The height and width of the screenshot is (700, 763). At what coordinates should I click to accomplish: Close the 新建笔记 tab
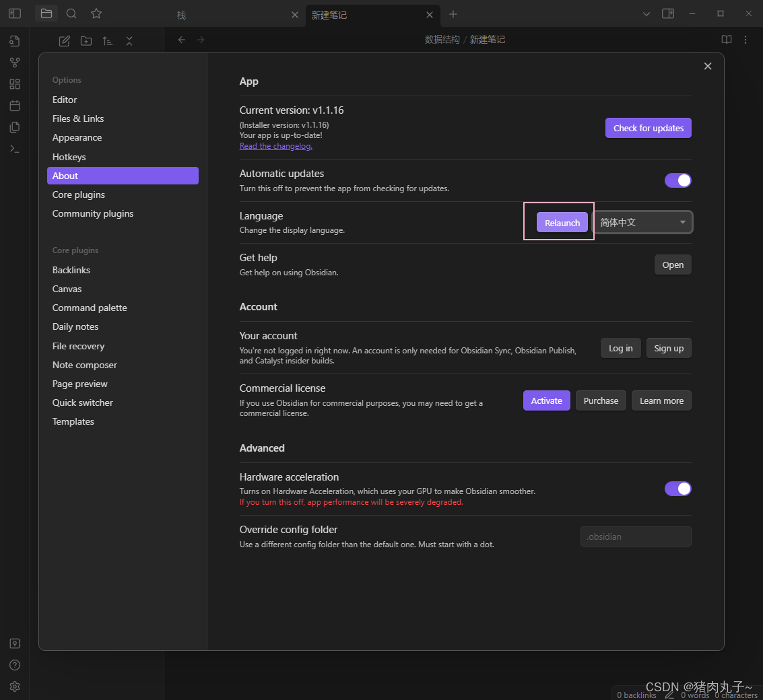pos(430,15)
